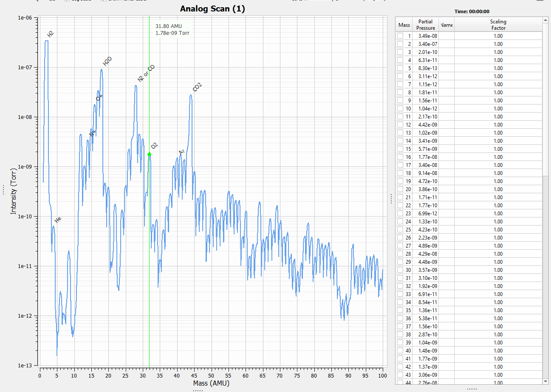Click the Name cell for Mass 2
The image size is (551, 392).
click(x=446, y=44)
